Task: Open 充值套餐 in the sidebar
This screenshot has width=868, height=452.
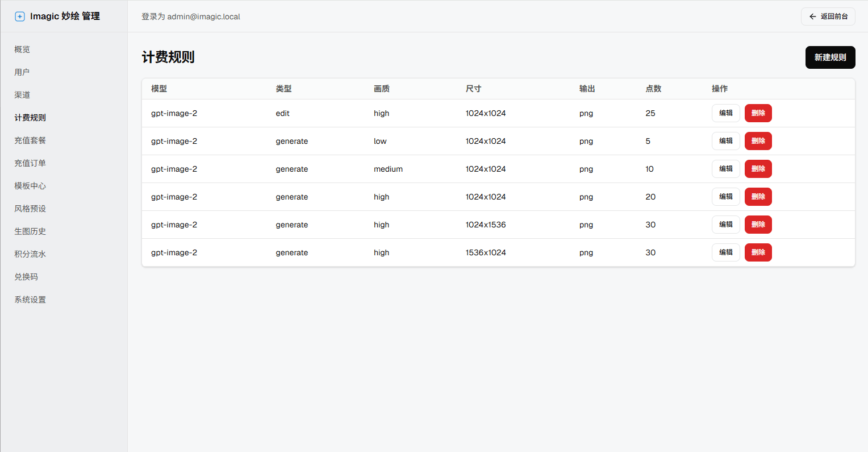Action: 30,140
